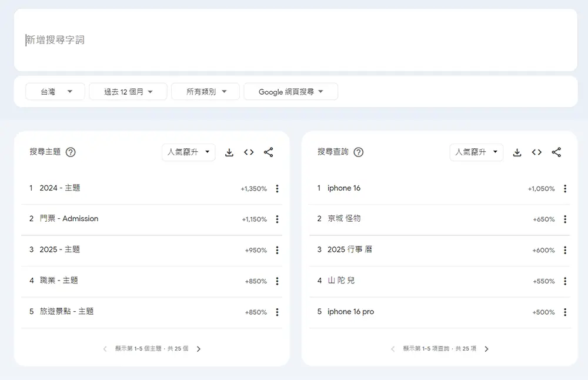Select the 門票 - Admission topic
This screenshot has width=588, height=380.
tap(69, 219)
